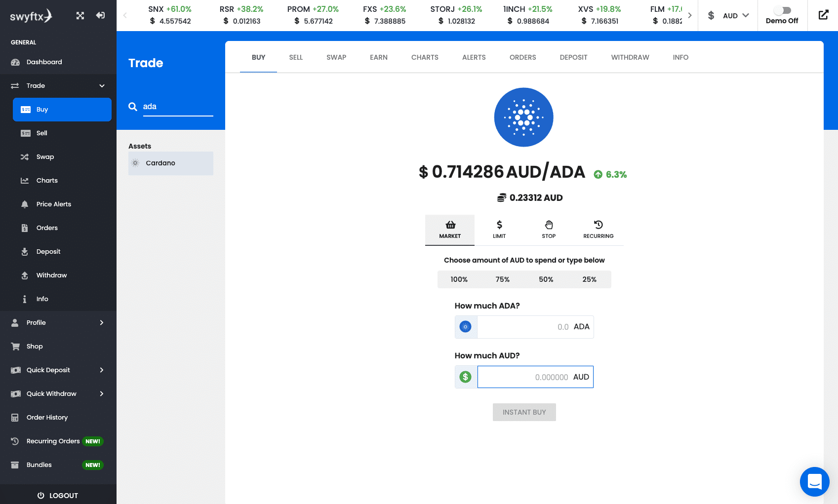The width and height of the screenshot is (838, 504).
Task: Select Market order type
Action: coord(450,230)
